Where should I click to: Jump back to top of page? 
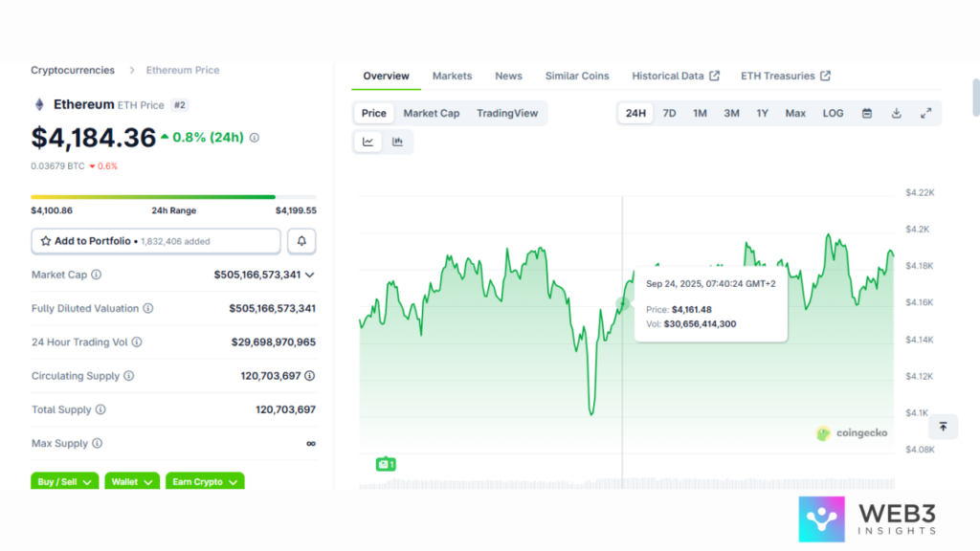(x=943, y=427)
